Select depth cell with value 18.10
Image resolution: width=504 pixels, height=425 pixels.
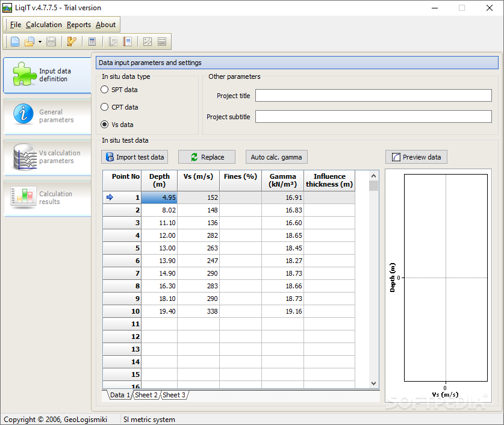[x=160, y=299]
